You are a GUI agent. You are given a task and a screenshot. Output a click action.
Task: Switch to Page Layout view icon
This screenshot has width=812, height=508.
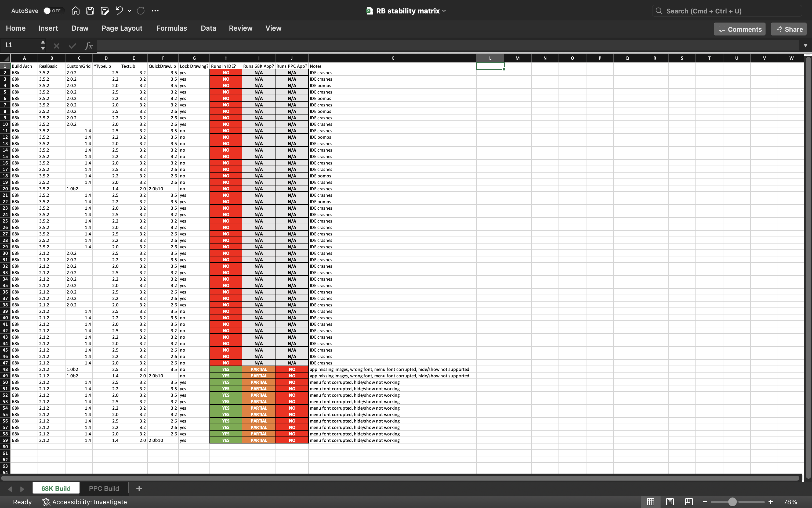pyautogui.click(x=670, y=502)
